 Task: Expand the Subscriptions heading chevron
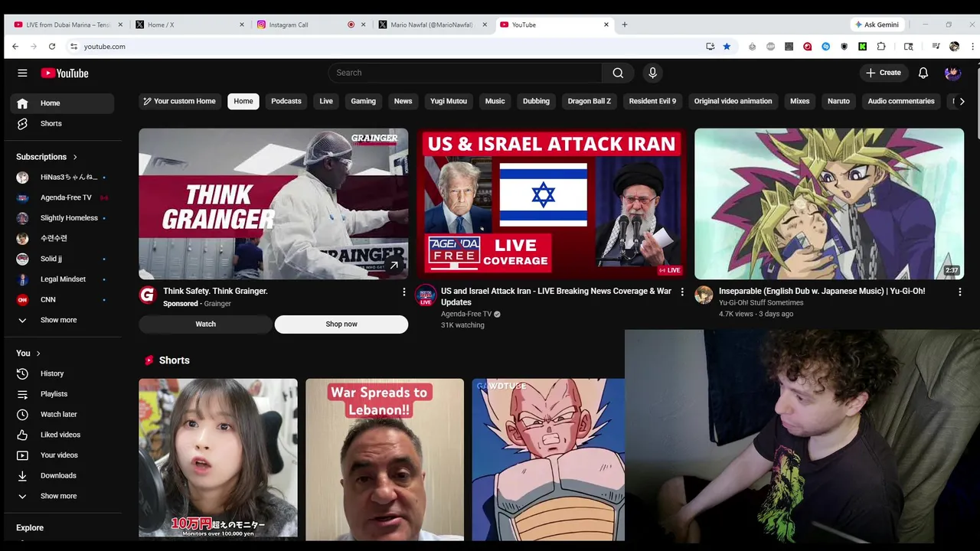(75, 157)
